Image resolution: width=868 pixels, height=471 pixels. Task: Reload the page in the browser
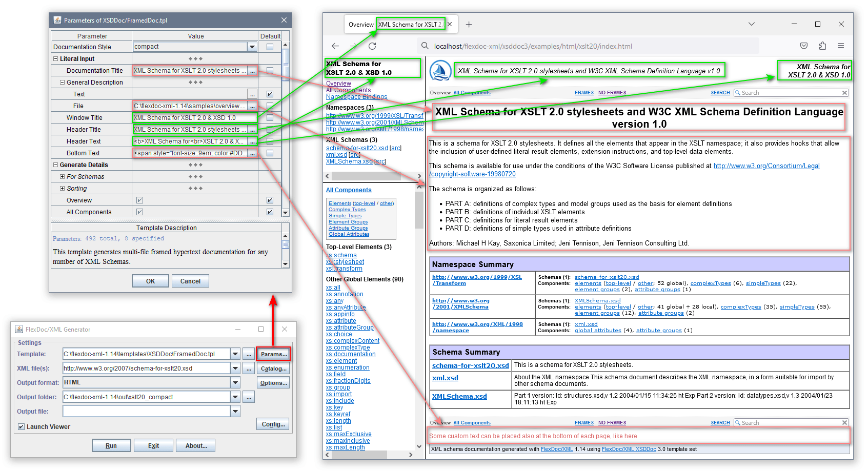372,46
